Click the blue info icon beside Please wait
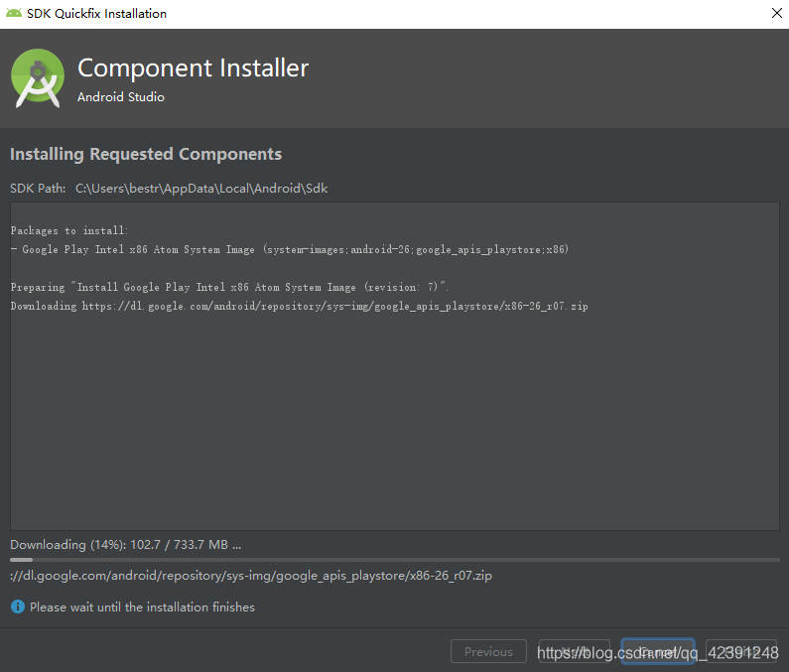Image resolution: width=789 pixels, height=672 pixels. (x=17, y=606)
